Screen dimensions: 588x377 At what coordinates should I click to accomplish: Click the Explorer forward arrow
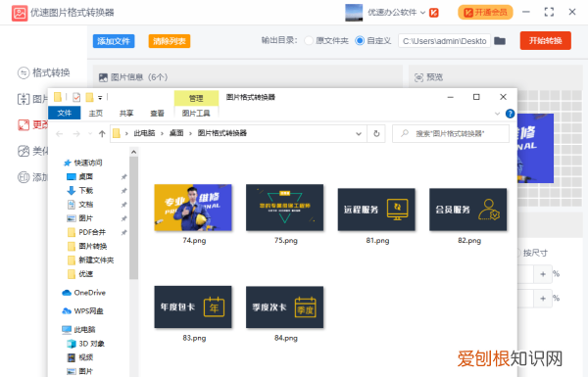(x=76, y=133)
